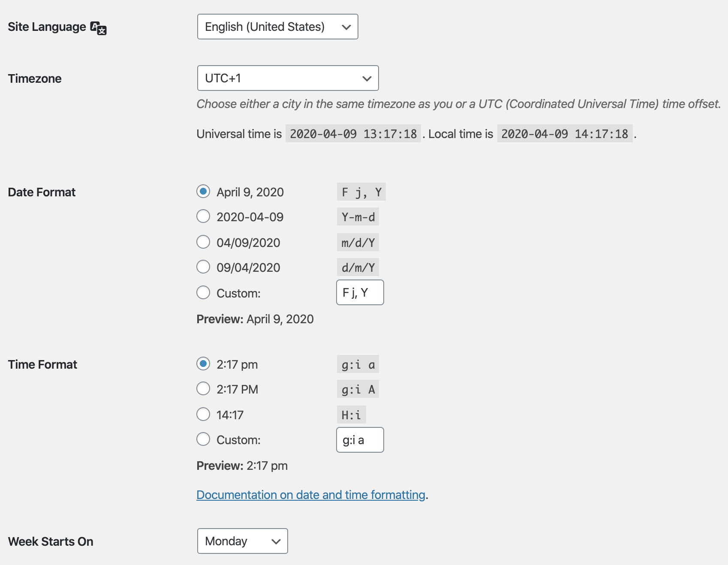Click the custom time format text field
The height and width of the screenshot is (565, 728).
coord(360,440)
